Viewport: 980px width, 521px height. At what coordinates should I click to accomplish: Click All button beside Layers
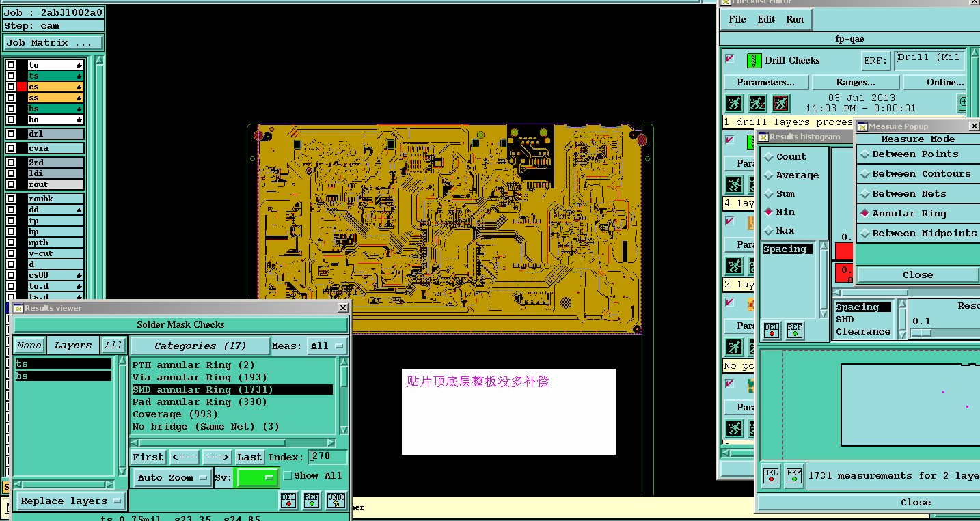pos(113,346)
